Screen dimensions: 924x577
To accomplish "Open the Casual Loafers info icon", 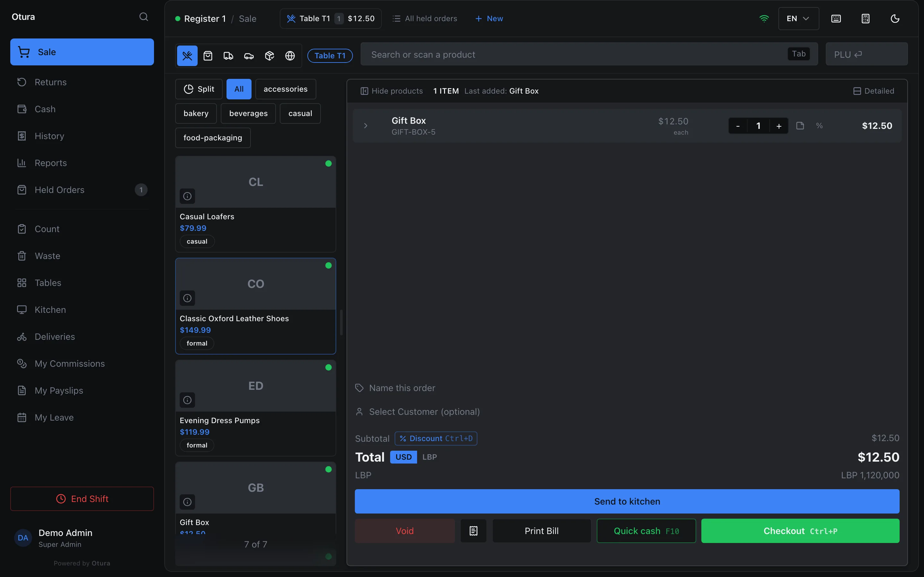I will point(187,196).
